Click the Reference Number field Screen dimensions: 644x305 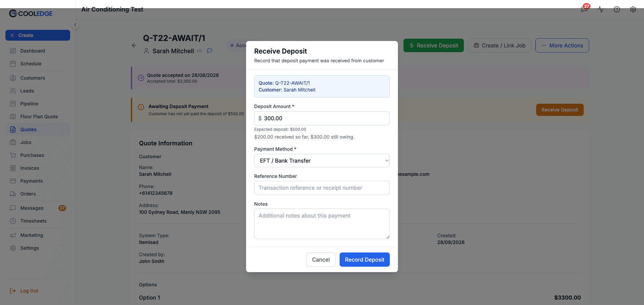click(x=322, y=188)
